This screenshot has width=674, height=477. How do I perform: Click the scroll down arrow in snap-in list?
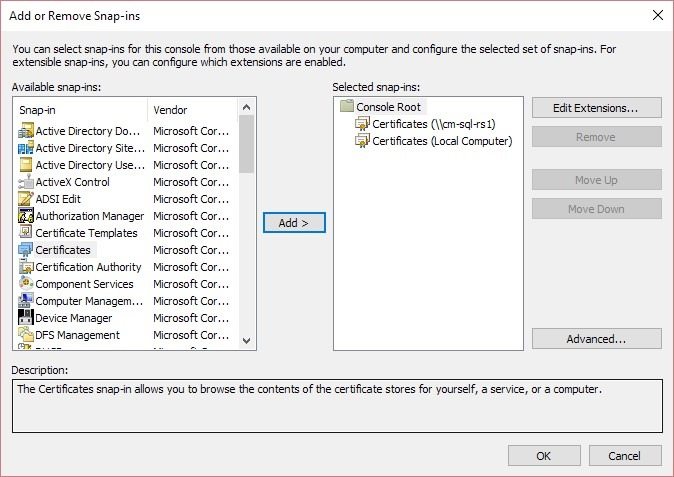246,341
